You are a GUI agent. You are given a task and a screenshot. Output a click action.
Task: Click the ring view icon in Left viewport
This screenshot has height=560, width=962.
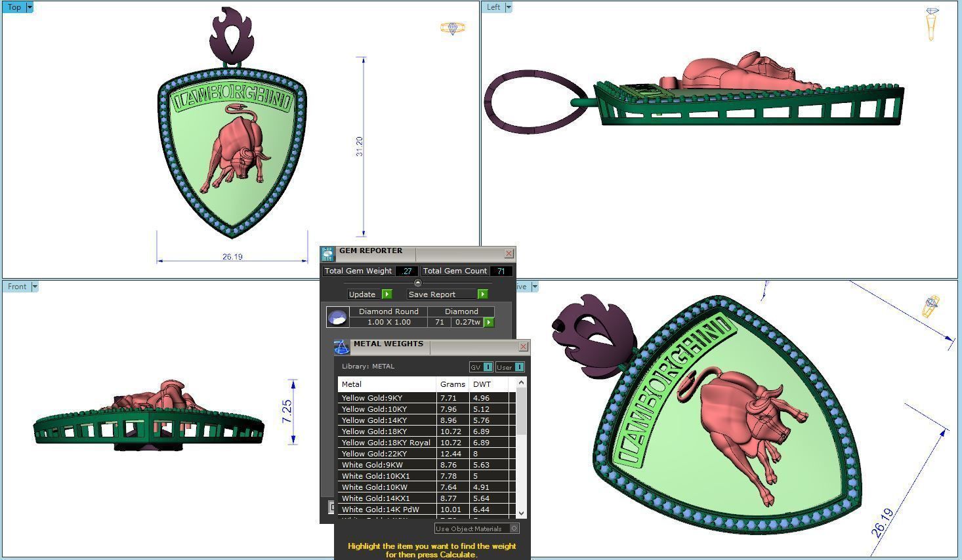point(932,24)
